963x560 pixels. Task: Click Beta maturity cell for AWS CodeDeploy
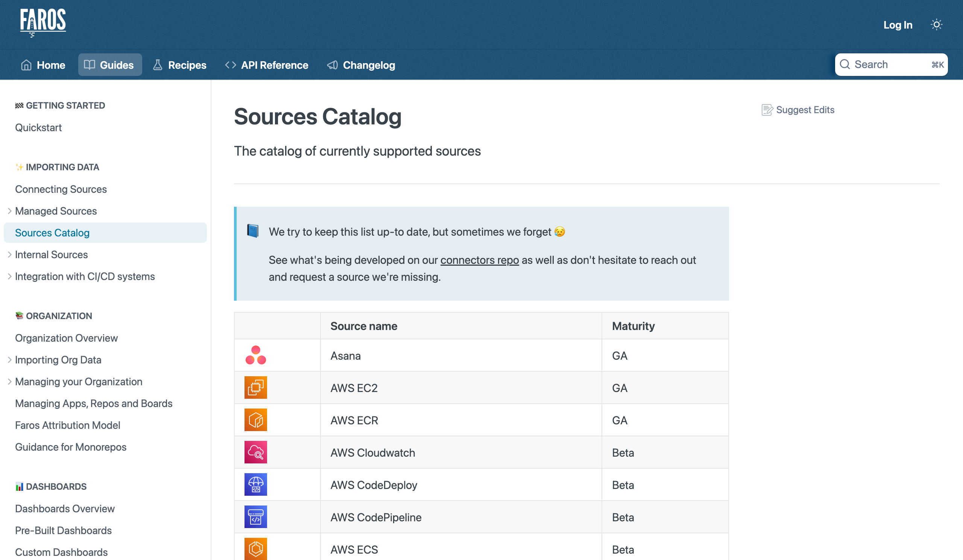tap(665, 485)
